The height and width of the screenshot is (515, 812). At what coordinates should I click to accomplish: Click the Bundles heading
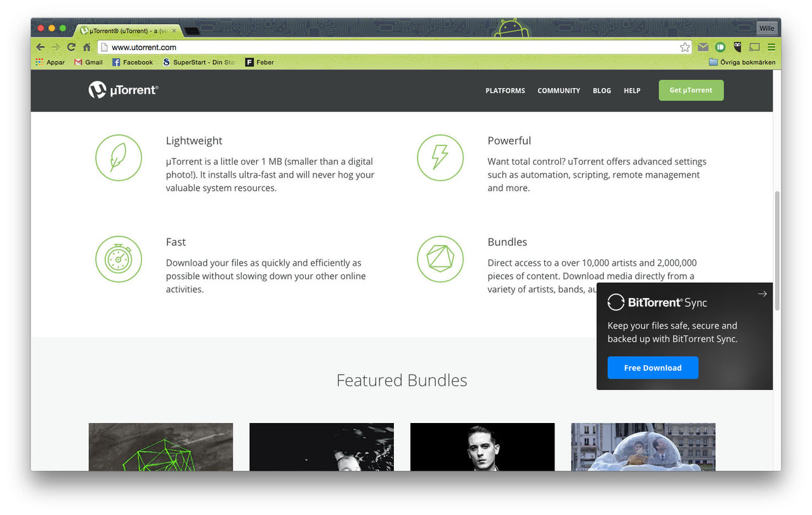click(507, 242)
